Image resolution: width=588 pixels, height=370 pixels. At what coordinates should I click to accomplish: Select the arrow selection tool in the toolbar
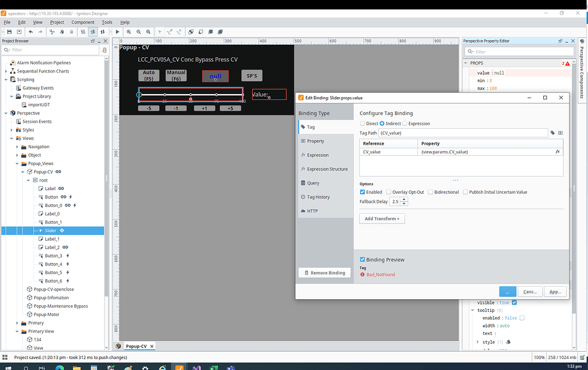click(x=160, y=32)
